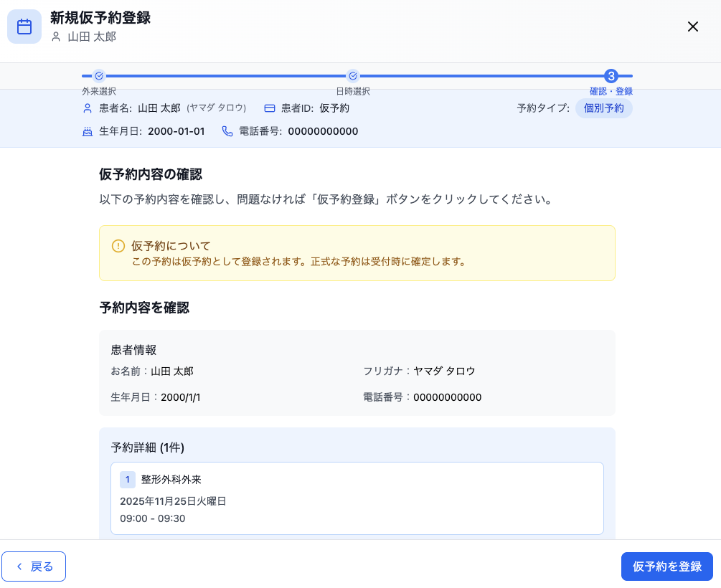Click the calendar icon beside 新規仮予約登録

pos(24,27)
